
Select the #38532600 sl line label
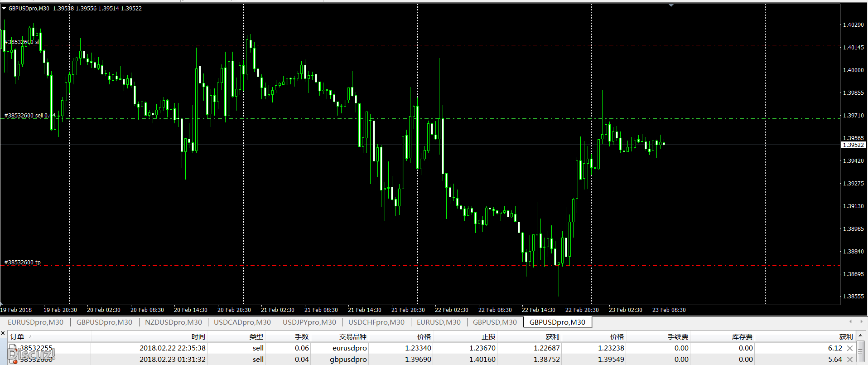point(21,42)
